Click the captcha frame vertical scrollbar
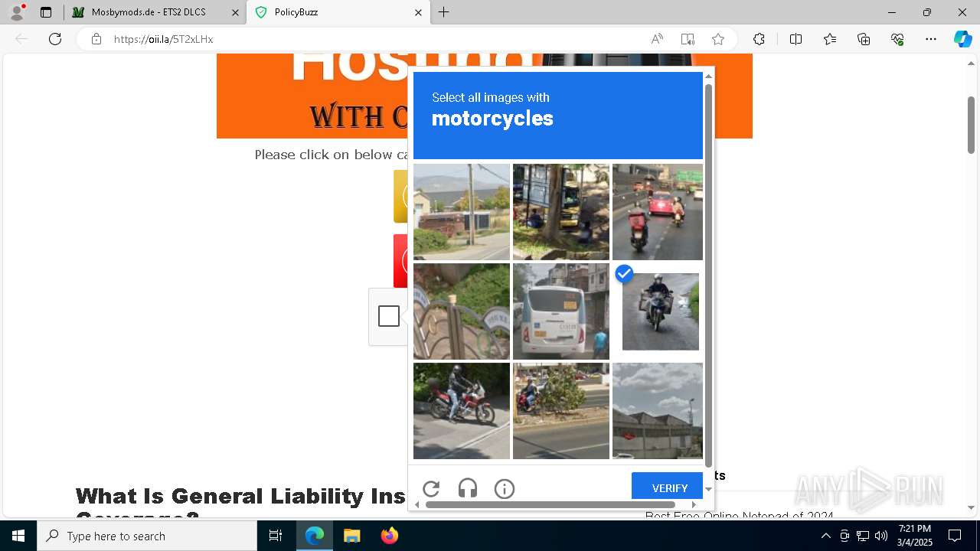Viewport: 980px width, 551px height. click(708, 275)
